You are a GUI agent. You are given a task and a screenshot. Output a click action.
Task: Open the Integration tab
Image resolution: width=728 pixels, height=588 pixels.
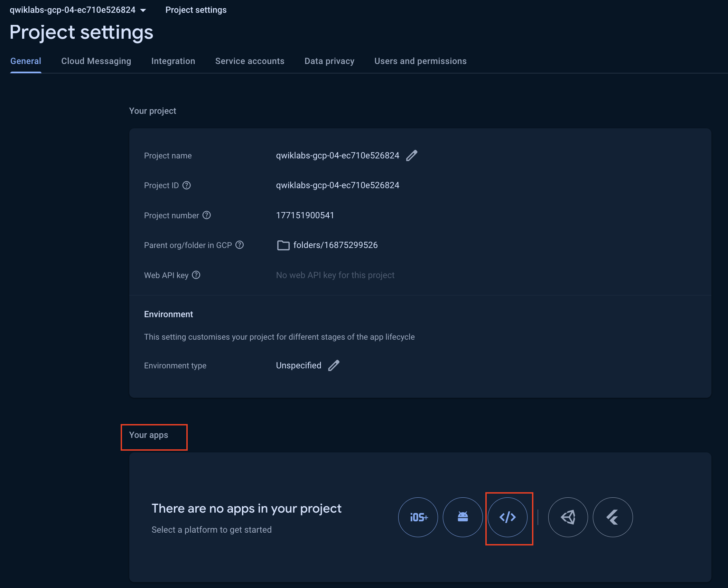[x=173, y=61]
